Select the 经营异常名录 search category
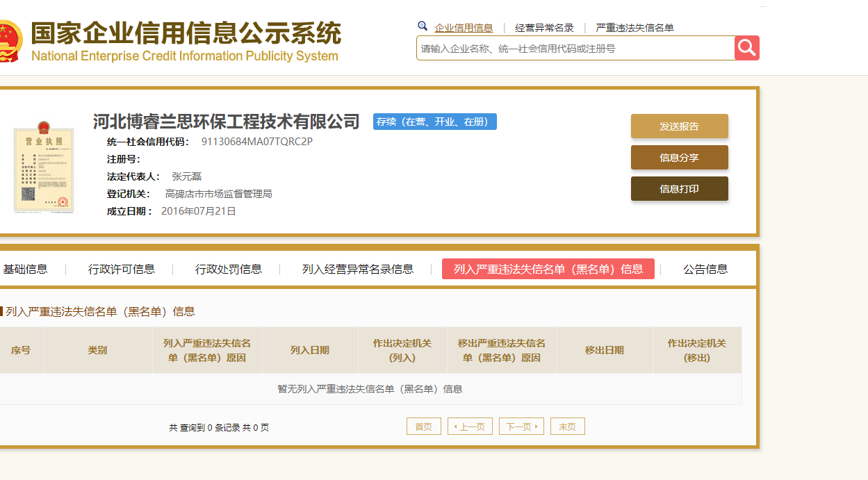The height and width of the screenshot is (480, 868). (x=544, y=28)
